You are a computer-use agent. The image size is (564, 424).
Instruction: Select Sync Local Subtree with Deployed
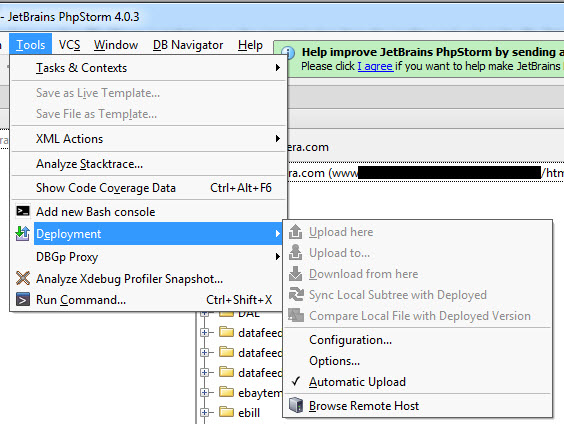tap(418, 295)
